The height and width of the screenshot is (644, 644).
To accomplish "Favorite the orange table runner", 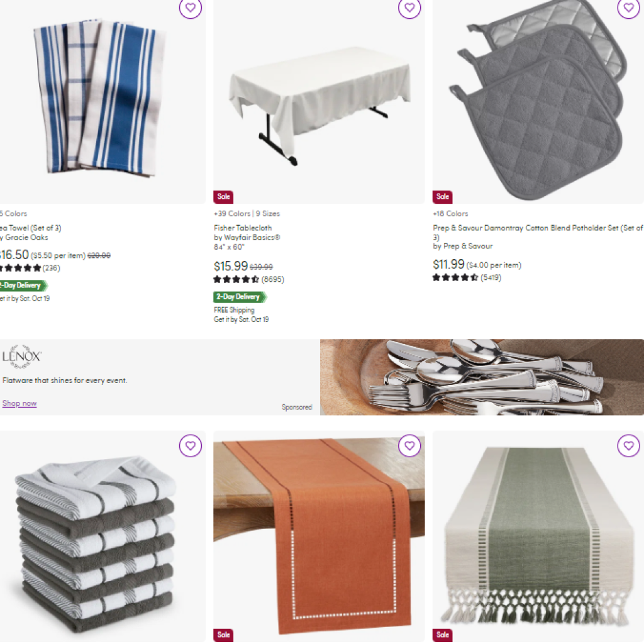I will [409, 445].
